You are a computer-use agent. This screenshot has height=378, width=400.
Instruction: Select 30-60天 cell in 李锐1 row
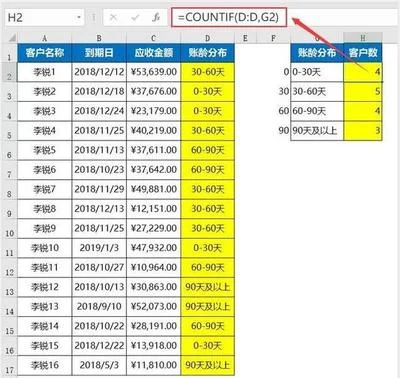click(x=208, y=72)
